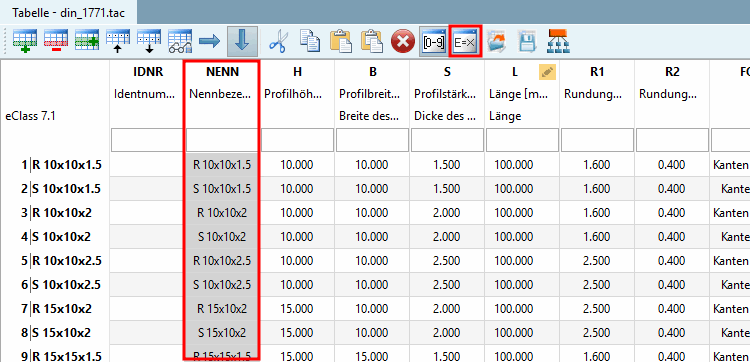Click the E=X equation button
This screenshot has height=362, width=750.
point(465,42)
